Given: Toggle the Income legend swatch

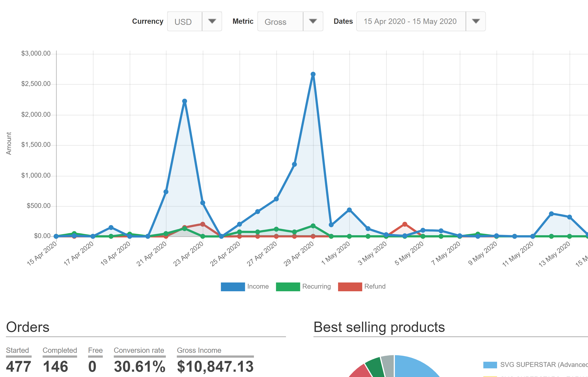Looking at the screenshot, I should pyautogui.click(x=233, y=287).
